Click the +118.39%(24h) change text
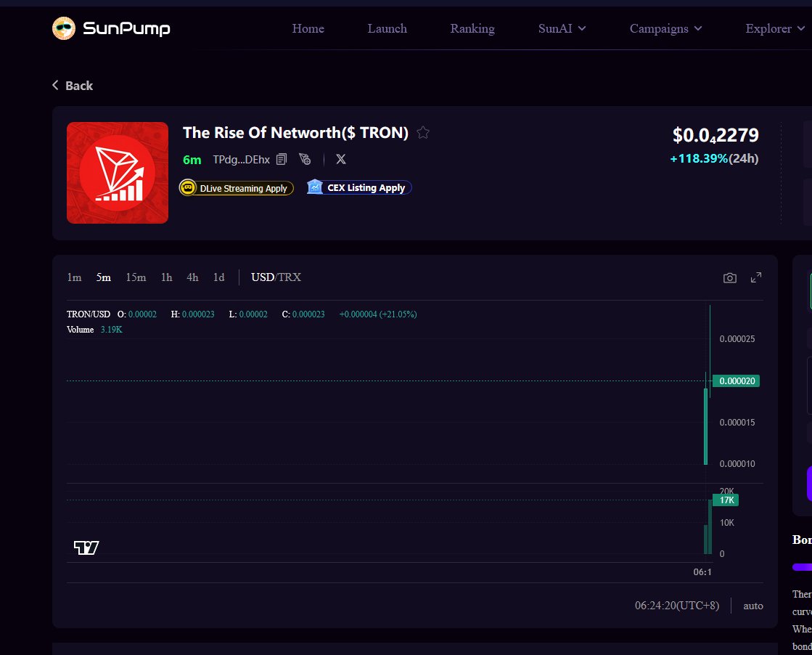Screen dimensions: 812x655 coord(714,158)
